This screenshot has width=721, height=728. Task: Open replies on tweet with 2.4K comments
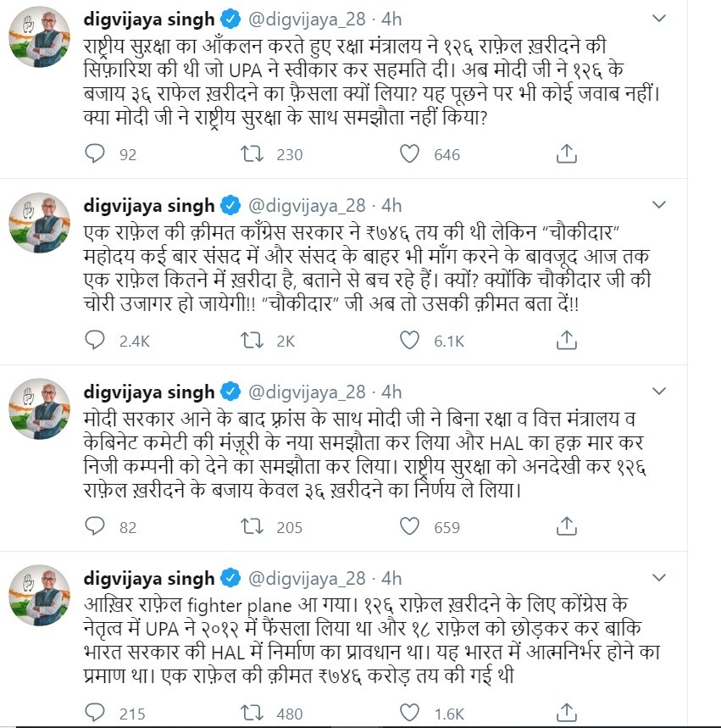click(x=95, y=341)
